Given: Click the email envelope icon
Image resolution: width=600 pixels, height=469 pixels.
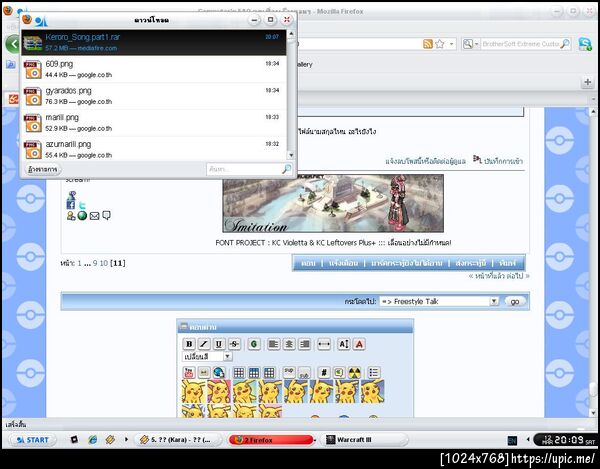Looking at the screenshot, I should point(95,216).
